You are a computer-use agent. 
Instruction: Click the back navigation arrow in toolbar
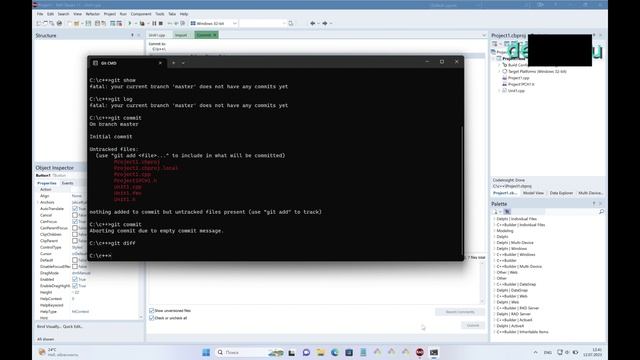pos(313,23)
